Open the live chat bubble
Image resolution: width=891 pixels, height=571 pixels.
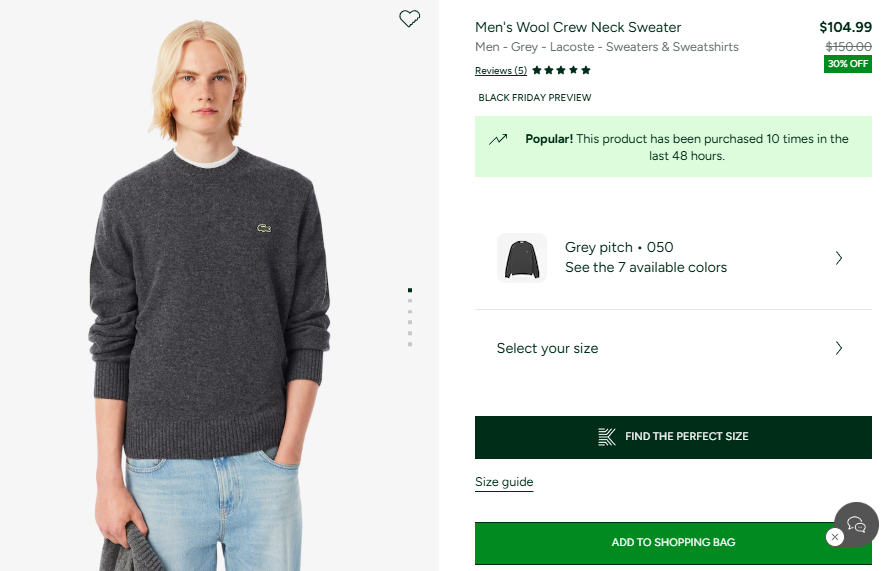(x=857, y=523)
